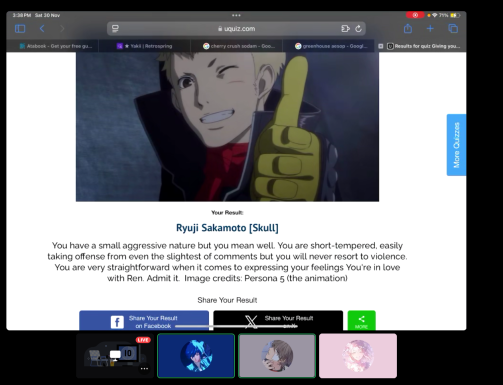The width and height of the screenshot is (503, 385).
Task: Click the X logo icon
Action: tap(251, 322)
